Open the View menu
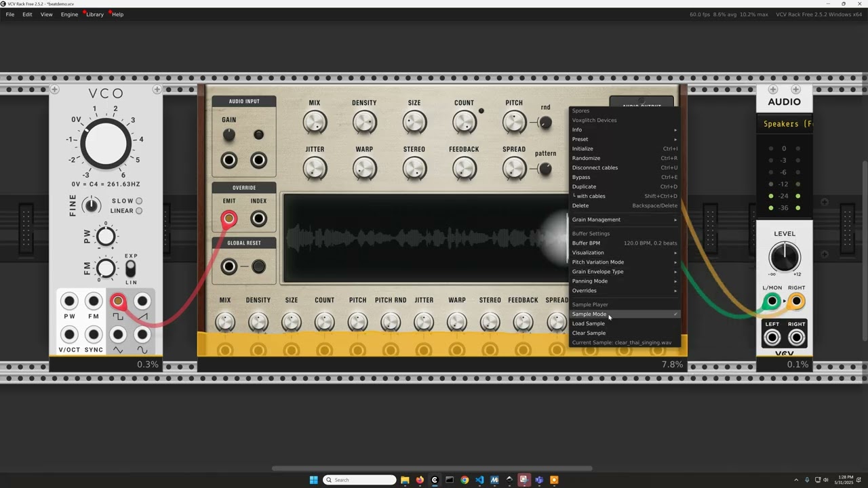868x488 pixels. point(46,14)
